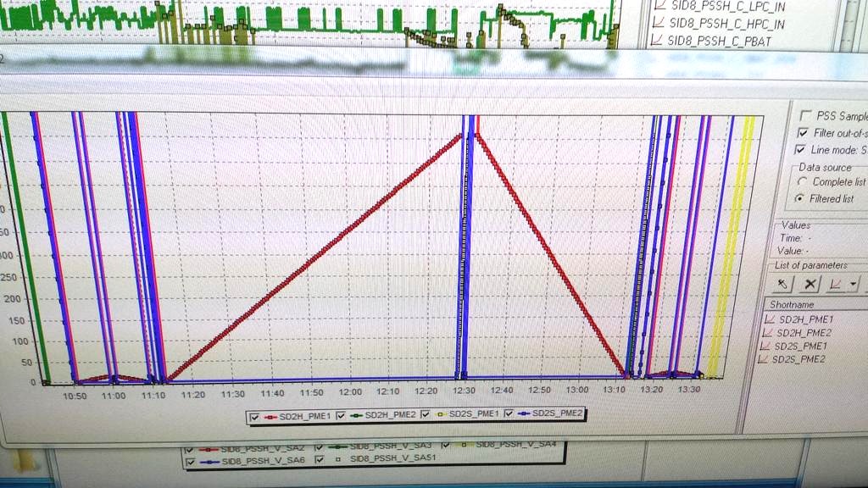This screenshot has width=868, height=488.
Task: Click the 10:50 time axis label
Action: [x=75, y=396]
